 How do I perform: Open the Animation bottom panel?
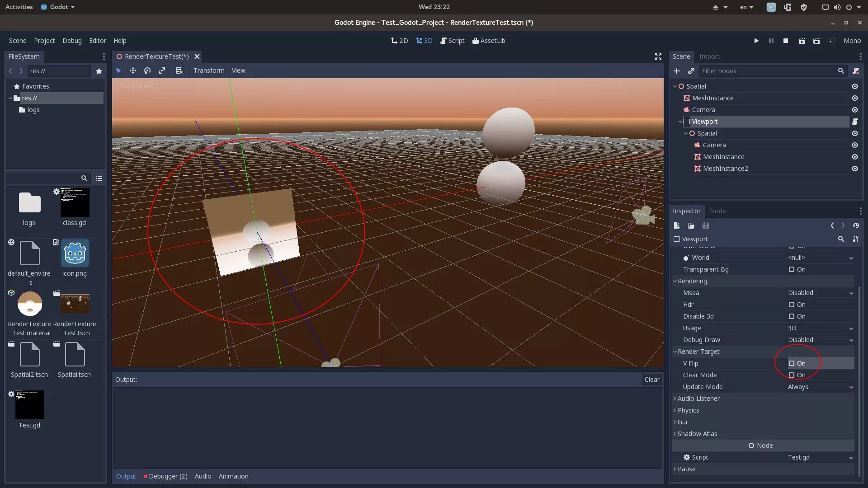pos(233,476)
